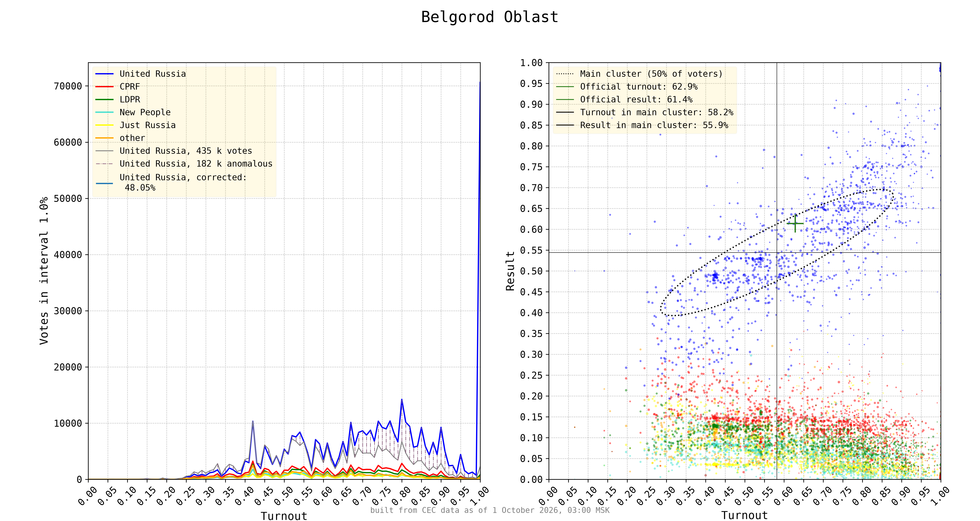Image resolution: width=980 pixels, height=521 pixels.
Task: Click the 40000 y-axis tick label
Action: pos(68,255)
